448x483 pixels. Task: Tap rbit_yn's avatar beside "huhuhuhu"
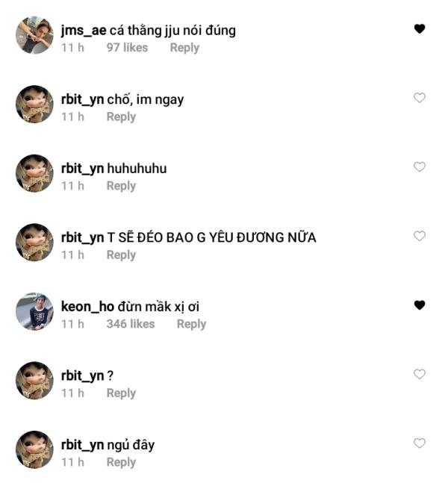pos(34,173)
